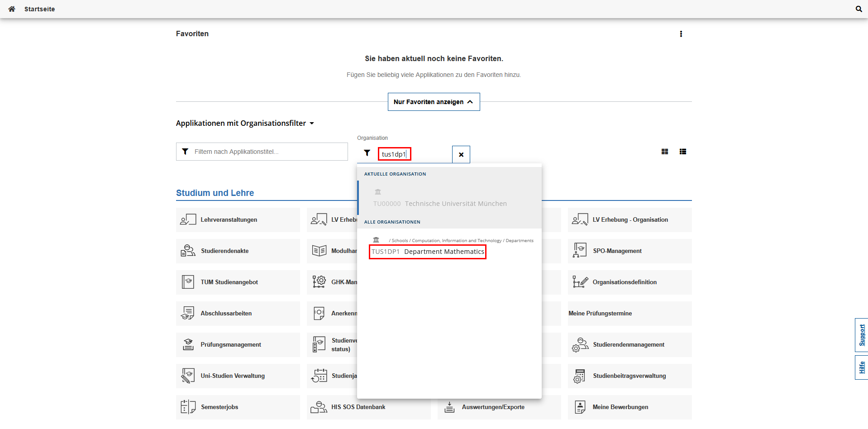Open search via magnifier icon
The width and height of the screenshot is (868, 429).
858,9
